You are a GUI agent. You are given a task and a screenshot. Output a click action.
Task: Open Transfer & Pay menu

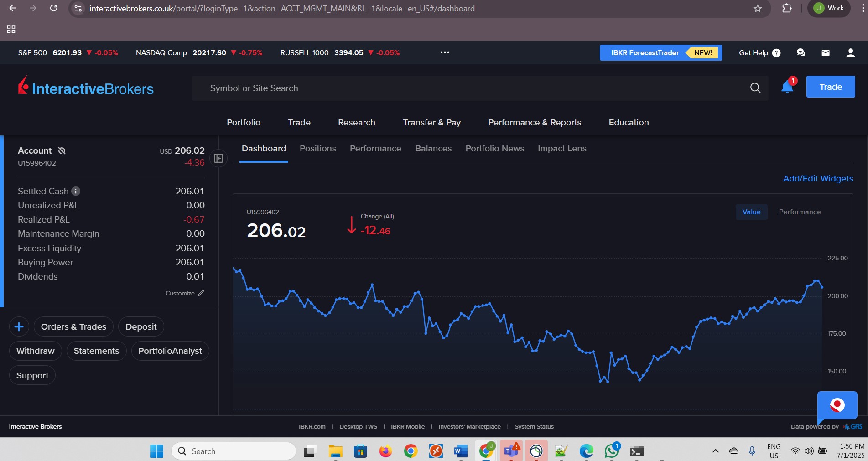[432, 122]
